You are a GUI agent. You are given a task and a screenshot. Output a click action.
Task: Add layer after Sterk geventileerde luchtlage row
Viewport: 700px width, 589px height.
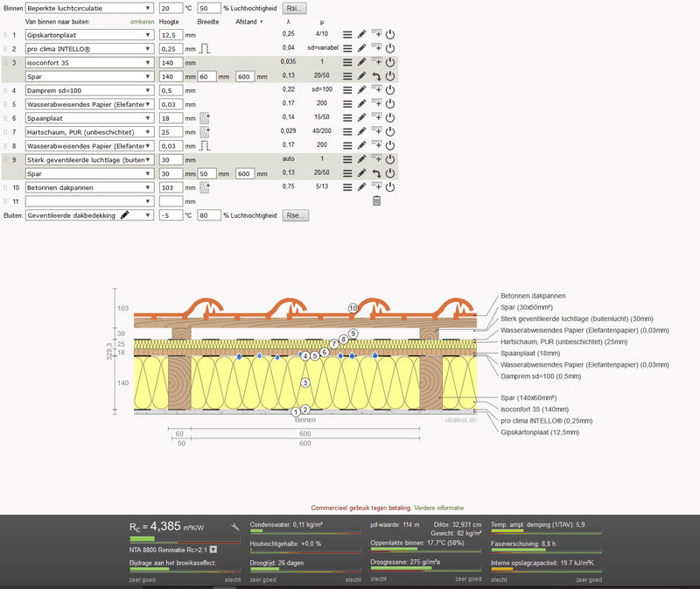pyautogui.click(x=376, y=158)
